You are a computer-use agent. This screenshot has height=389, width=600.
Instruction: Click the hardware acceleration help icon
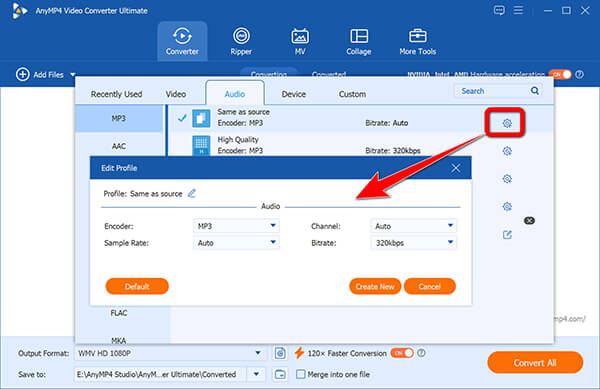pos(580,75)
